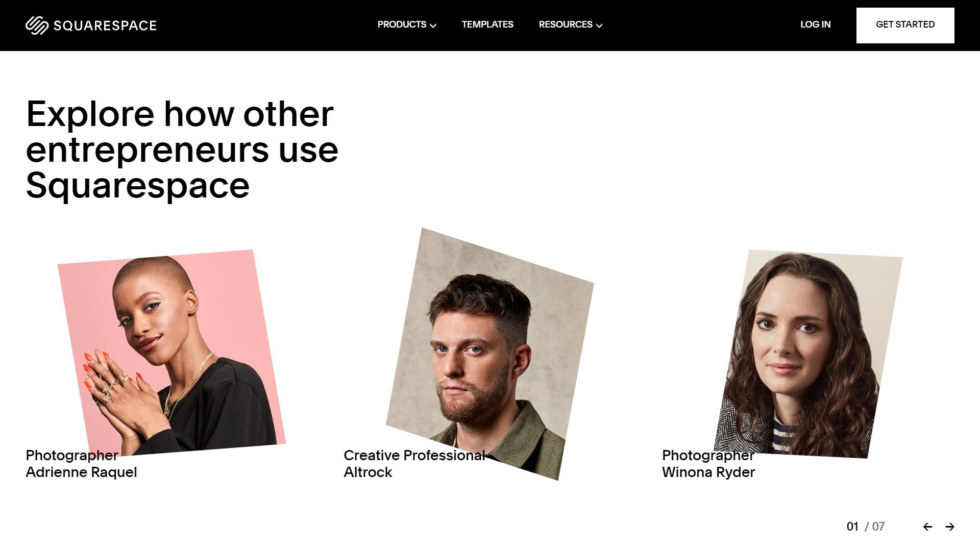
Task: Click the Squarespace logo icon
Action: (x=37, y=25)
